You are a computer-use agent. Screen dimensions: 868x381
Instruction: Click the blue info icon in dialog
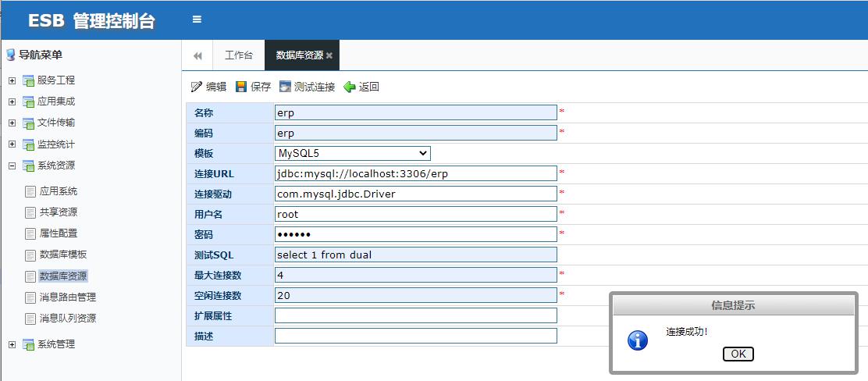pyautogui.click(x=638, y=340)
